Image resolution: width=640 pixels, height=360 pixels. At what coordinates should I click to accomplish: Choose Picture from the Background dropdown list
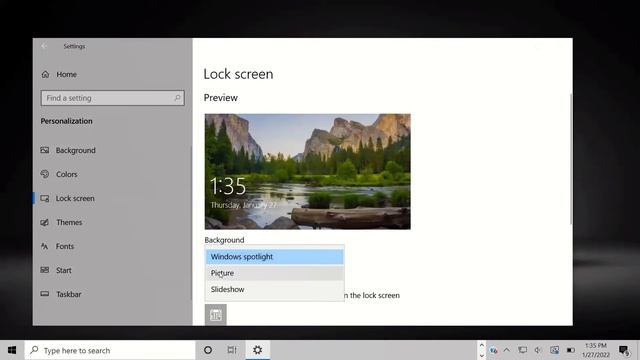(274, 273)
